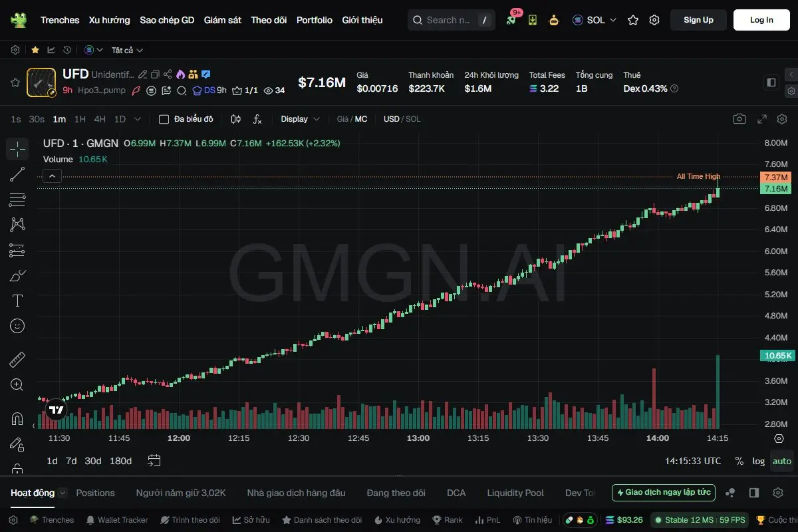
Task: Copy UFD token address icon
Action: (155, 74)
